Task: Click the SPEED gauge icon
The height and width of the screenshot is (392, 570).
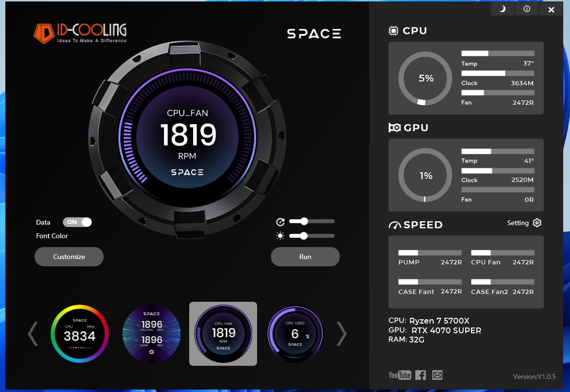Action: 394,225
